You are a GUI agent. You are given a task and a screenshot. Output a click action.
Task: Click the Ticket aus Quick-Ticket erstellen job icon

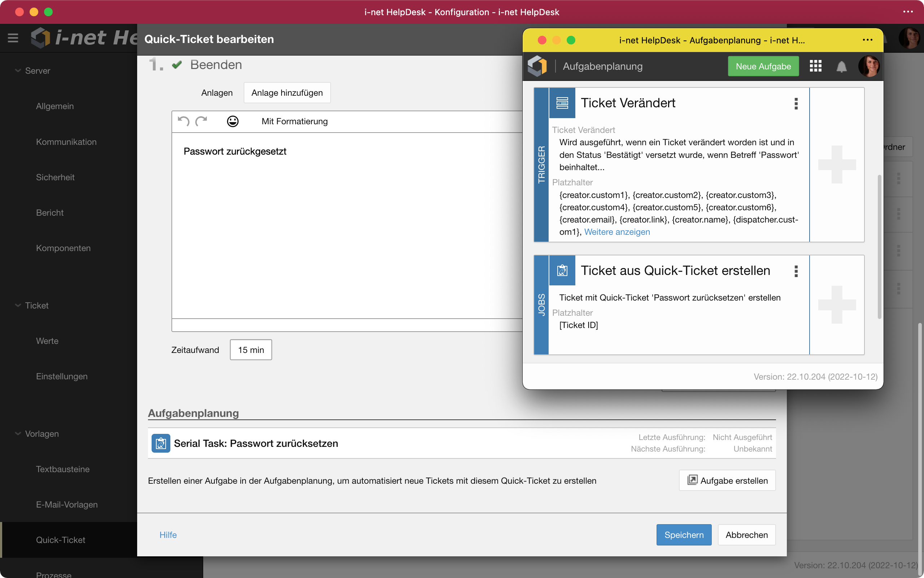point(562,270)
